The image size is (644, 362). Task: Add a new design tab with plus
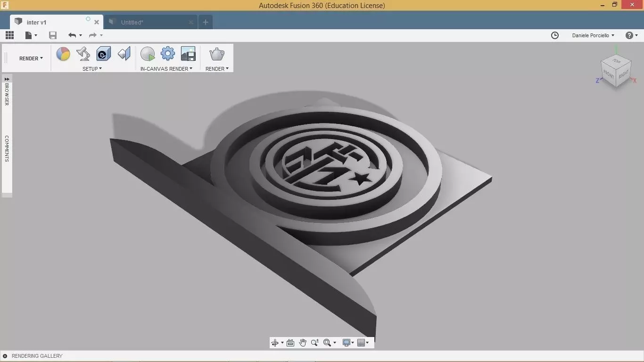click(205, 22)
